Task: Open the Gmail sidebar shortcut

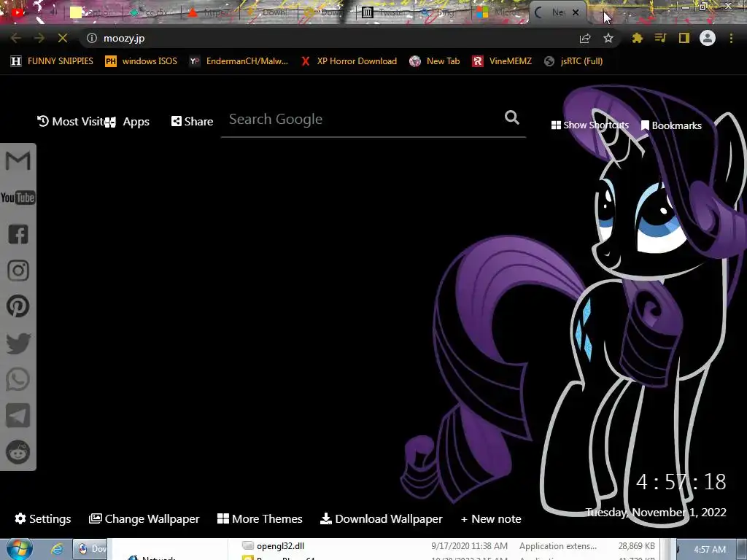Action: [18, 161]
